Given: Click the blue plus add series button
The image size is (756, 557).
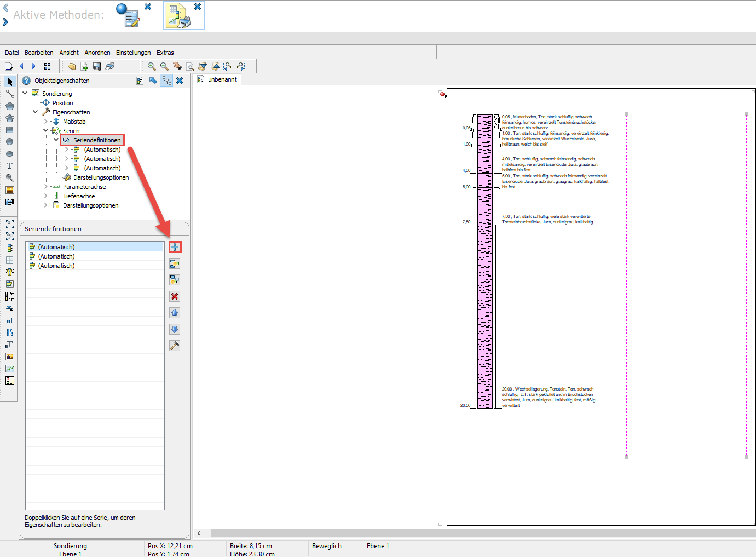Looking at the screenshot, I should click(175, 247).
